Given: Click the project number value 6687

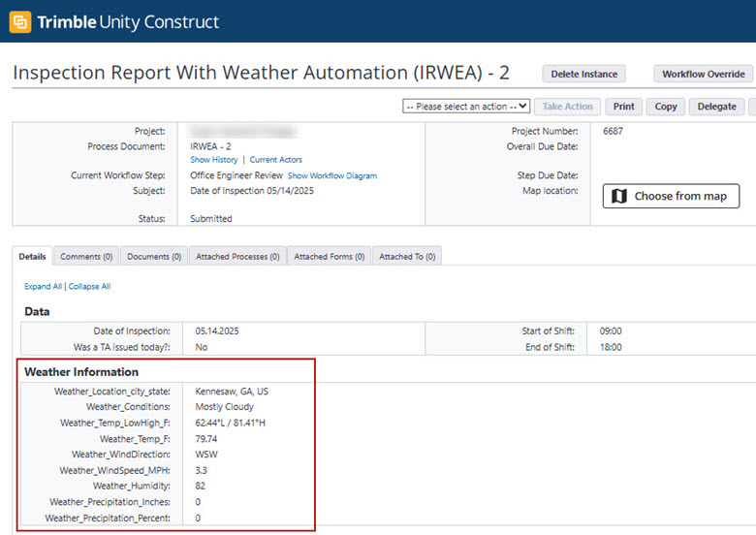Looking at the screenshot, I should coord(613,131).
